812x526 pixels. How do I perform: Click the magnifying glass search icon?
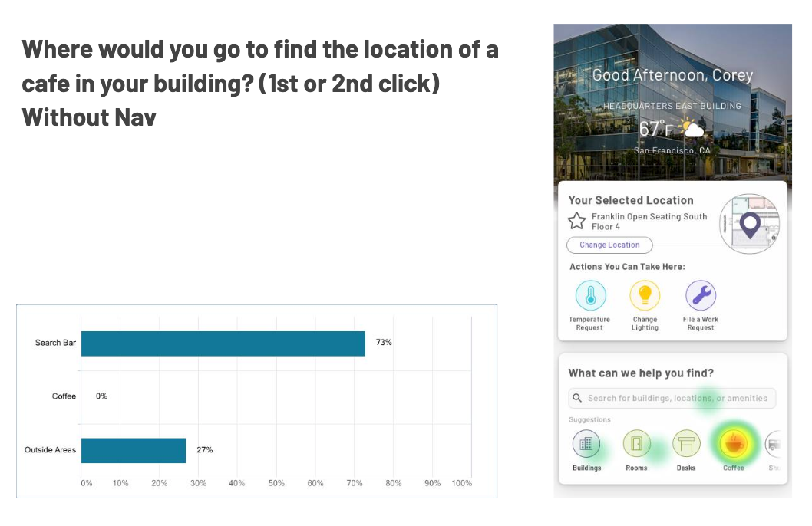[x=577, y=399]
